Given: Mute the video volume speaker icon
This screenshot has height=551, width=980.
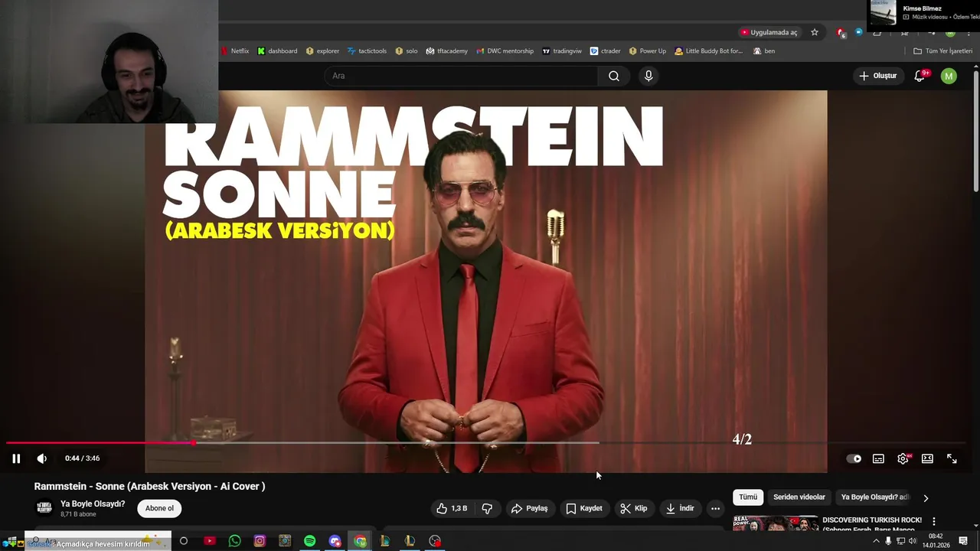Looking at the screenshot, I should click(41, 458).
